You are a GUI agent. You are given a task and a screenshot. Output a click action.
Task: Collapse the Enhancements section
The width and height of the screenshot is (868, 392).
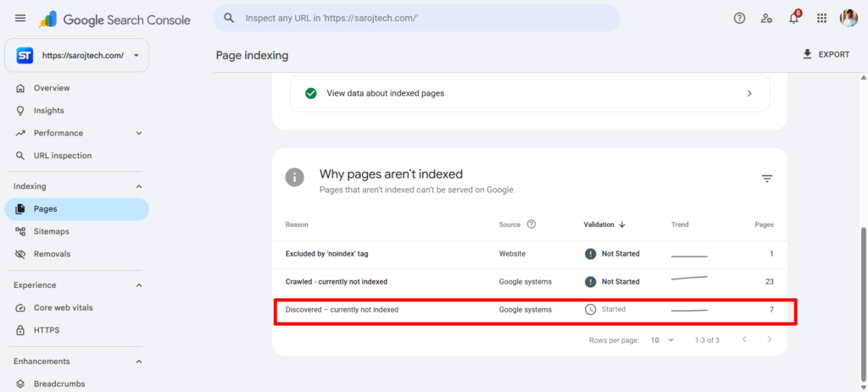[139, 362]
